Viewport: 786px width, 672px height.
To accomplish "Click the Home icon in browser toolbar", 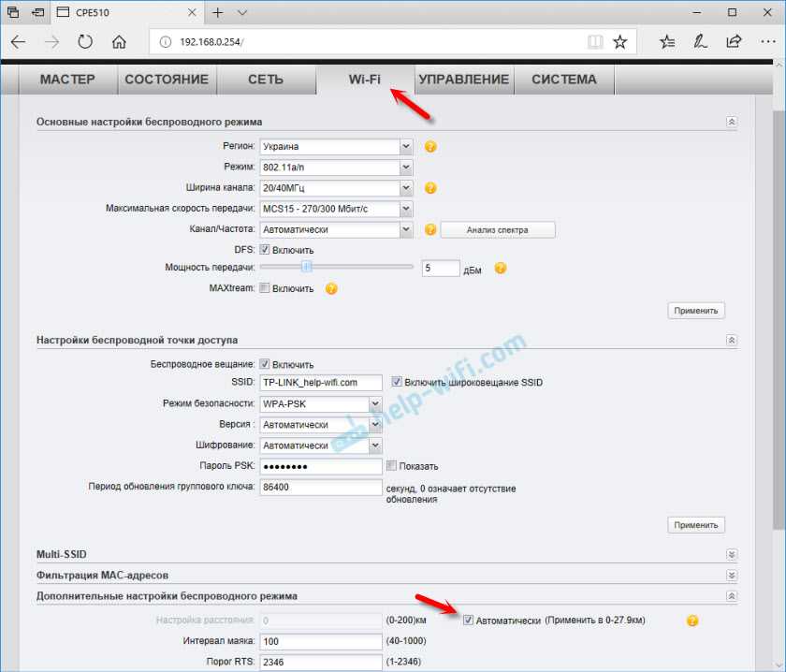I will click(119, 42).
